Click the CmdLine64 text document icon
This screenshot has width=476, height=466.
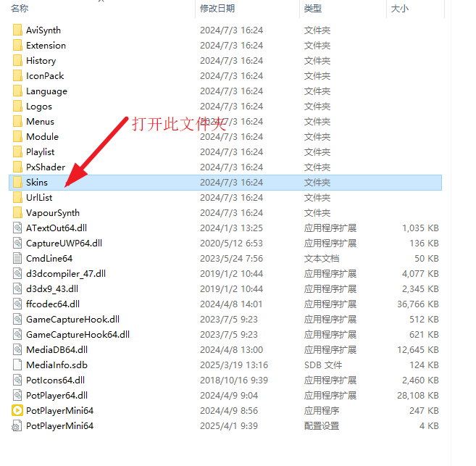pos(17,258)
